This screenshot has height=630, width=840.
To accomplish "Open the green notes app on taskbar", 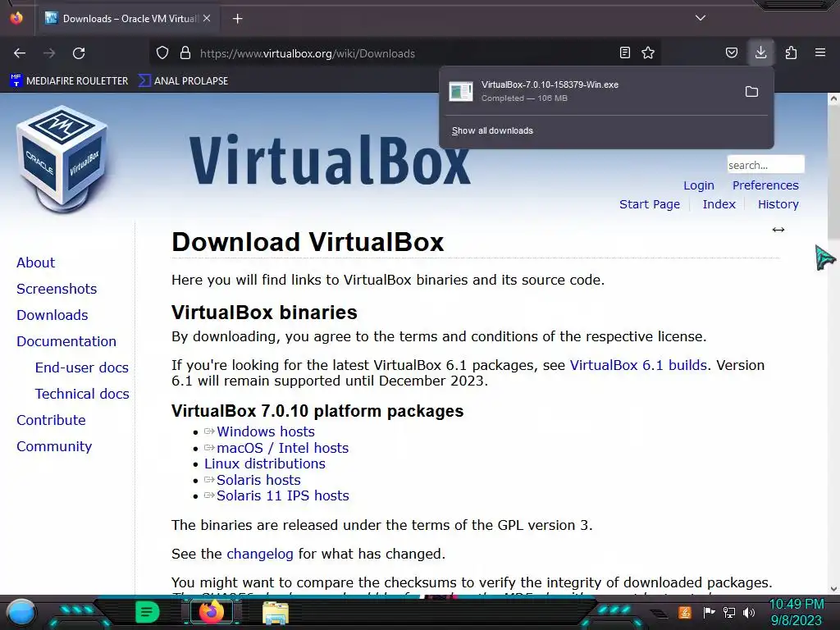I will click(x=147, y=612).
